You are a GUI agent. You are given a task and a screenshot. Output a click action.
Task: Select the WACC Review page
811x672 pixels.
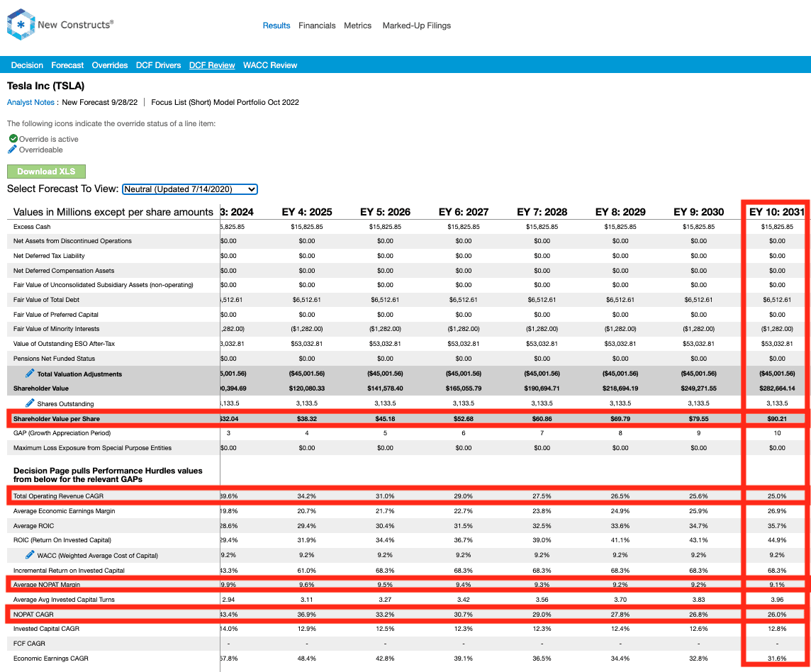tap(270, 65)
